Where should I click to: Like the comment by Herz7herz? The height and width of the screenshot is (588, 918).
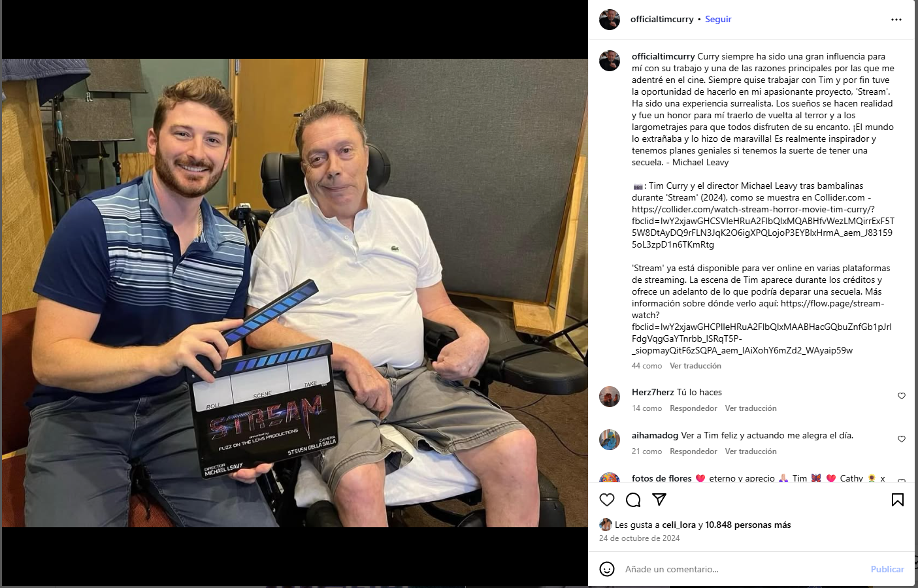pos(902,396)
